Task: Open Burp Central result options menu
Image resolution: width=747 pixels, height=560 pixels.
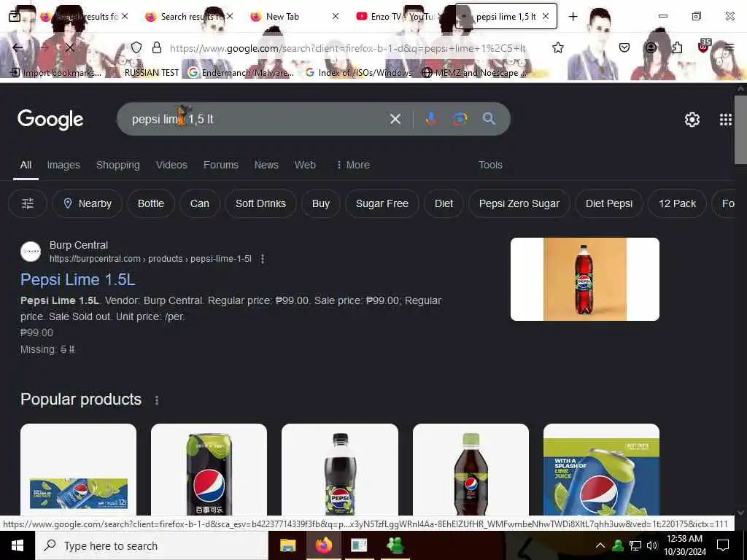Action: click(263, 259)
